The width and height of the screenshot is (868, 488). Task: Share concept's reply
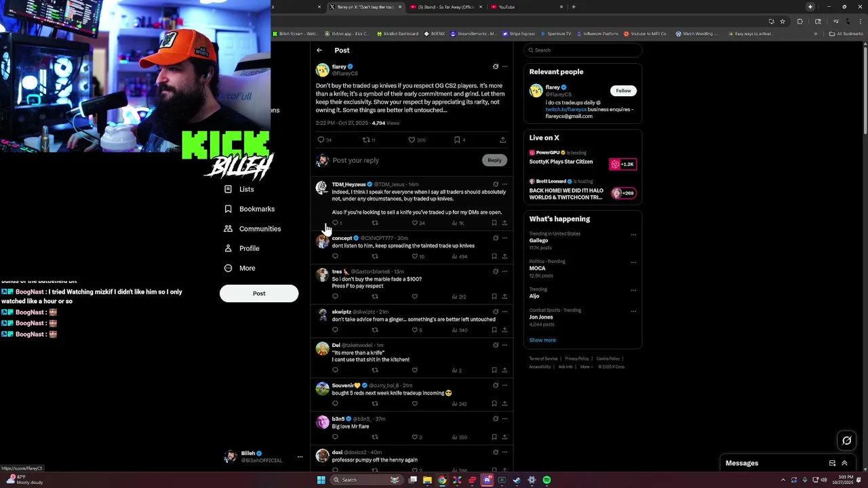click(505, 256)
